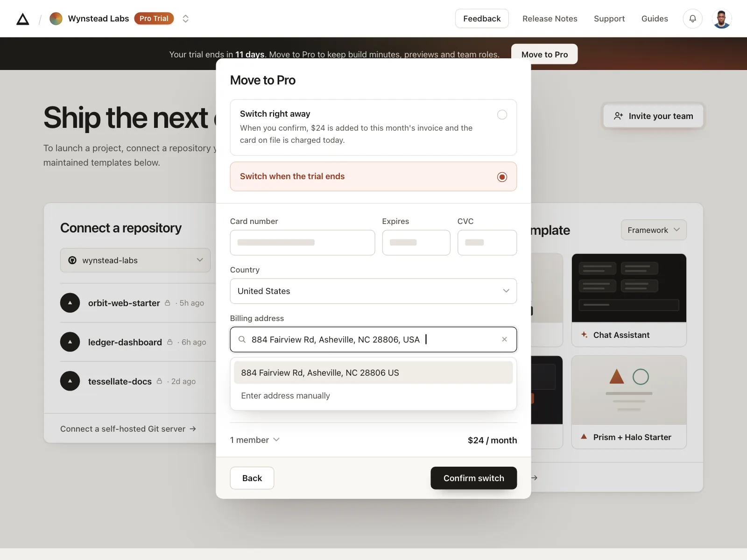Open the tessellate-docs repository

120,382
